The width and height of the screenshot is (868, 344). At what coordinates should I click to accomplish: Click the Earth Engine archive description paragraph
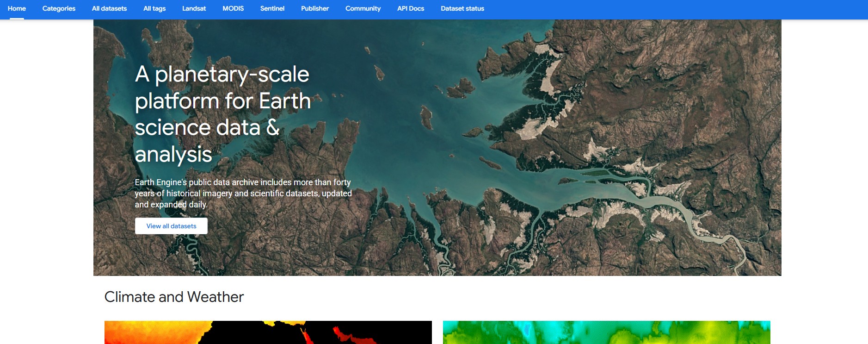pos(243,194)
